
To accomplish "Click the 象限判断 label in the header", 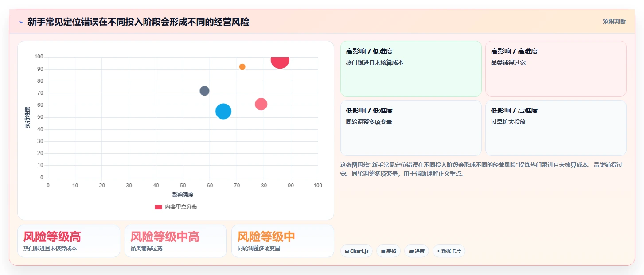I will 614,21.
